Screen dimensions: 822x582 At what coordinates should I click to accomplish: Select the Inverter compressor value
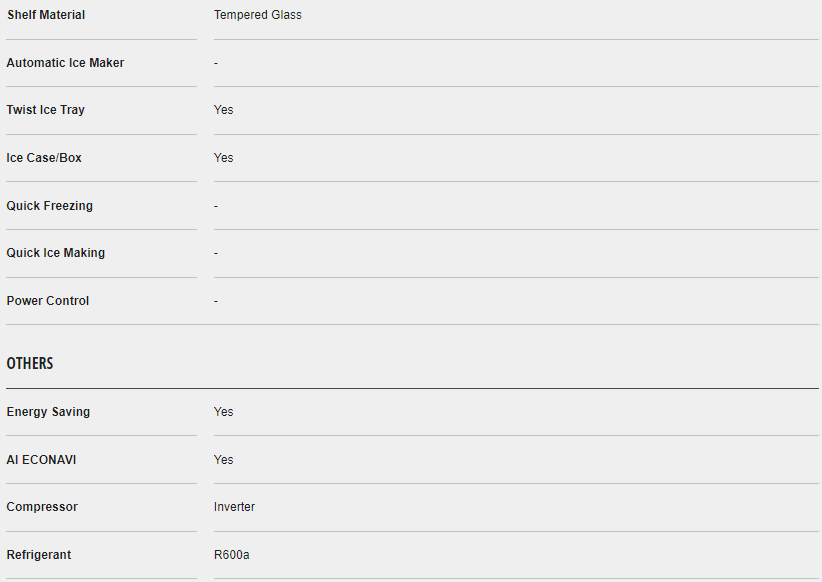point(235,507)
